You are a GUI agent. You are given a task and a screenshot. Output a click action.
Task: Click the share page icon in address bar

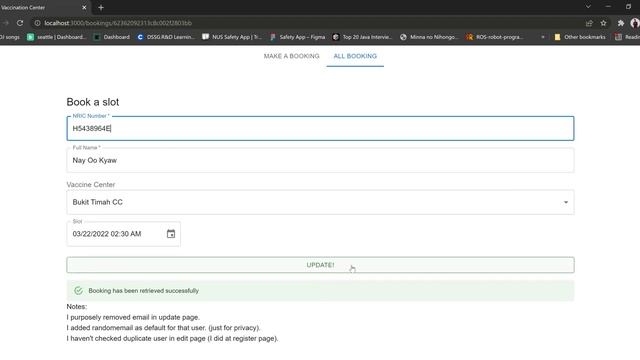click(x=589, y=23)
